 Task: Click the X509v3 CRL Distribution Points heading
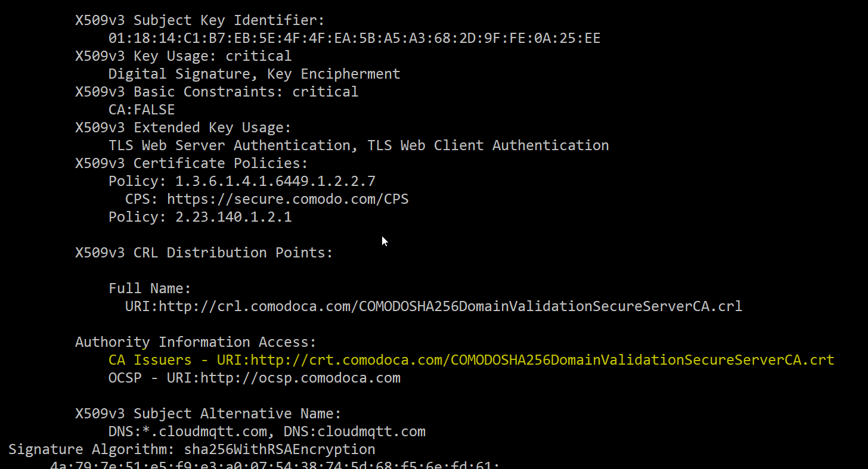(x=204, y=253)
